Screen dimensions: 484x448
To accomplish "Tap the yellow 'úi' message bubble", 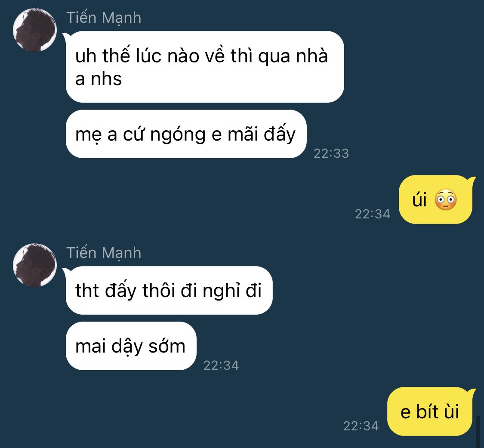I will click(435, 200).
